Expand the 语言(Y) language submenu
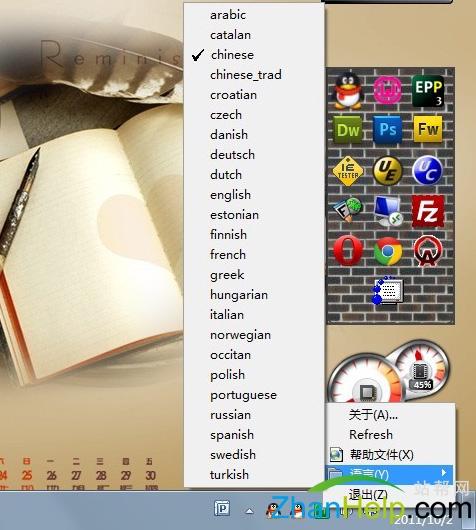This screenshot has height=530, width=476. coord(390,474)
